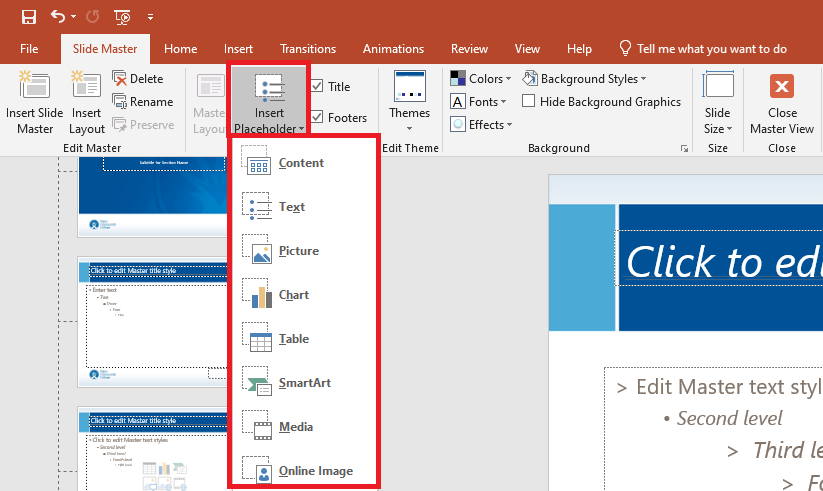Open the Colors dropdown
Screen dimensions: 823x491
(x=480, y=79)
